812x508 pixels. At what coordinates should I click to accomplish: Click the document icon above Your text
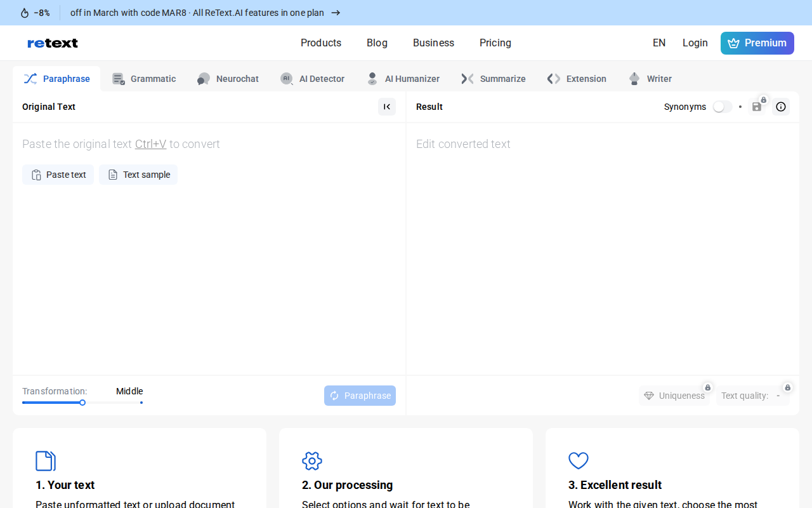[46, 461]
